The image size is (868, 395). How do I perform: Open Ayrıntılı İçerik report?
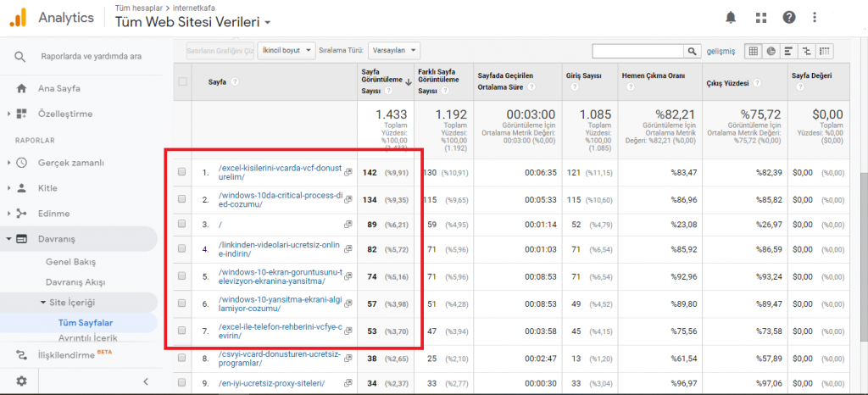tap(88, 337)
